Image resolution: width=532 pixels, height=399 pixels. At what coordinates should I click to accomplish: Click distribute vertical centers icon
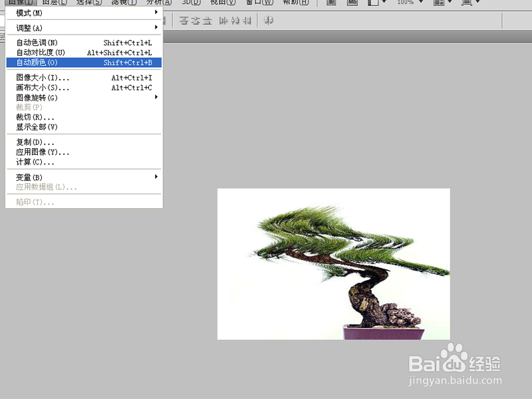click(x=196, y=21)
